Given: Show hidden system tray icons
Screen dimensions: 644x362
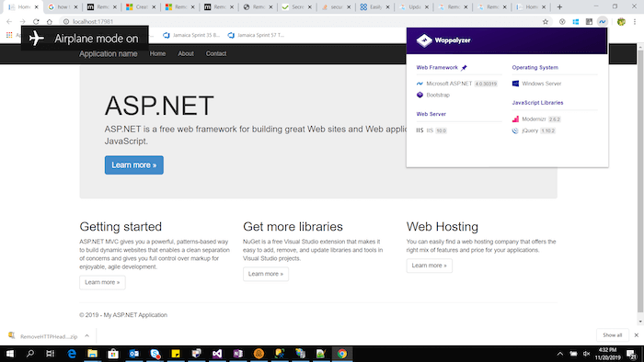Looking at the screenshot, I should pos(559,354).
